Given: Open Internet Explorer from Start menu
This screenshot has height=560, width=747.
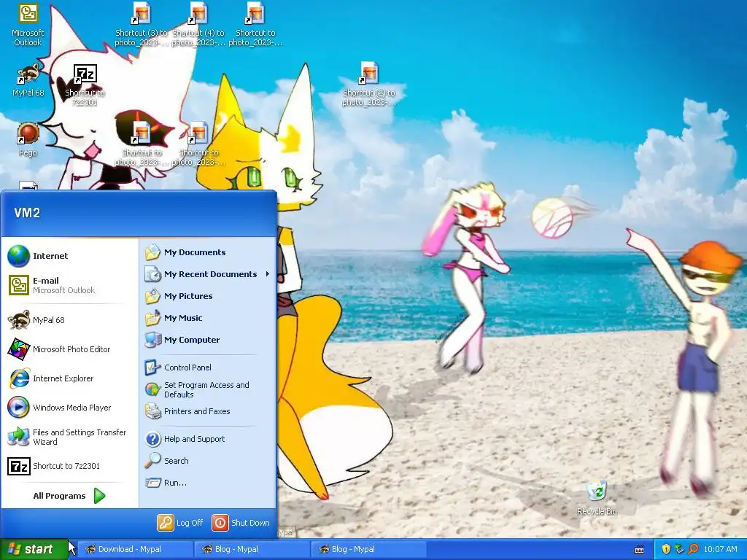Looking at the screenshot, I should tap(69, 378).
